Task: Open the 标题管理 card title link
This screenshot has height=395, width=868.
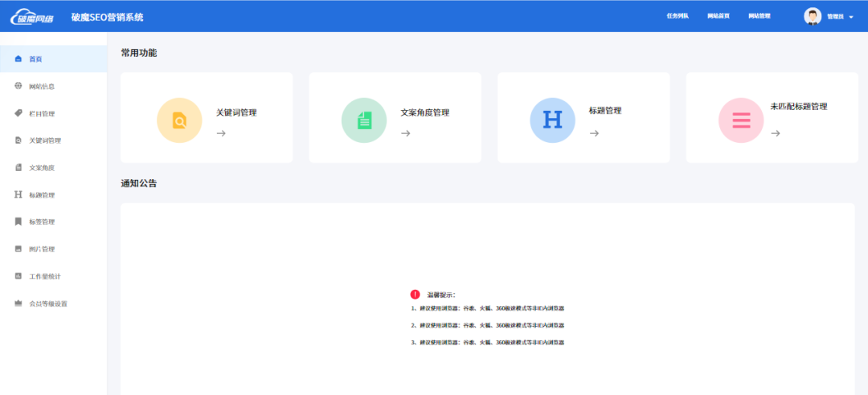Action: [605, 110]
